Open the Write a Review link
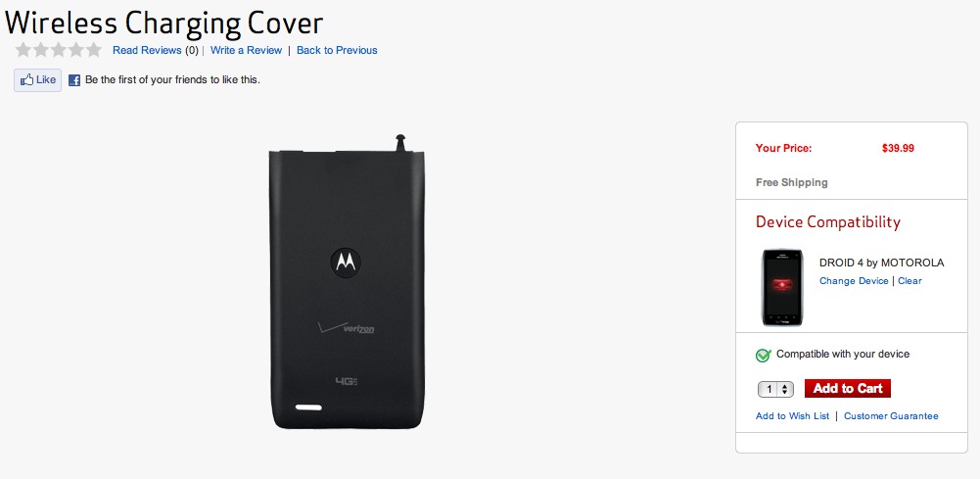Image resolution: width=980 pixels, height=479 pixels. coord(247,50)
